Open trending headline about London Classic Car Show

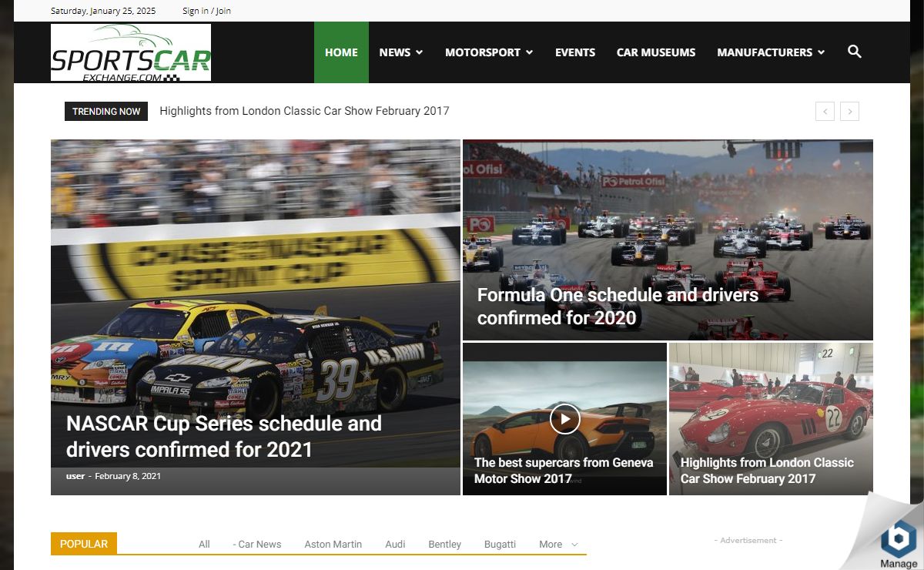pyautogui.click(x=304, y=111)
